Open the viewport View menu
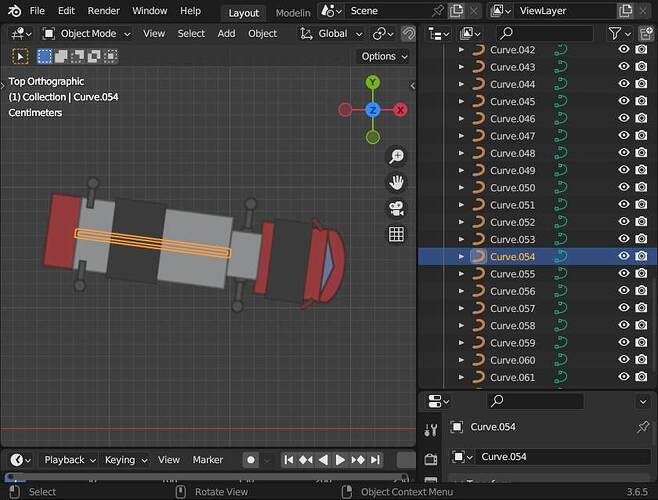The image size is (658, 500). pos(154,34)
